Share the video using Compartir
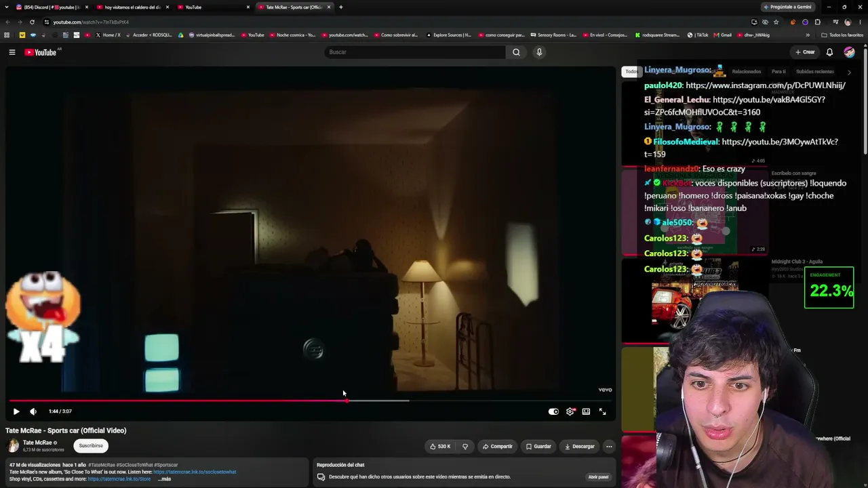 (x=497, y=446)
